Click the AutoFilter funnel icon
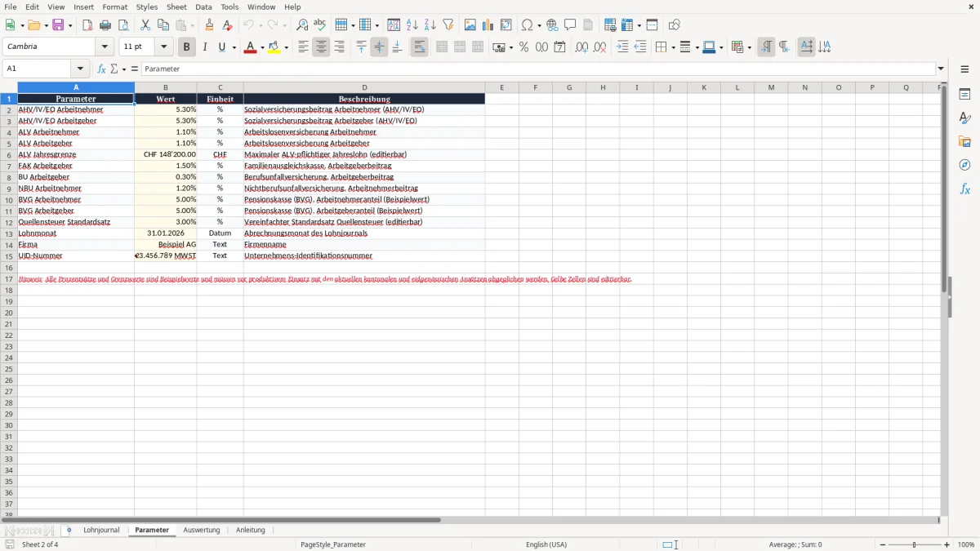Screen dimensions: 980x551 tap(448, 25)
